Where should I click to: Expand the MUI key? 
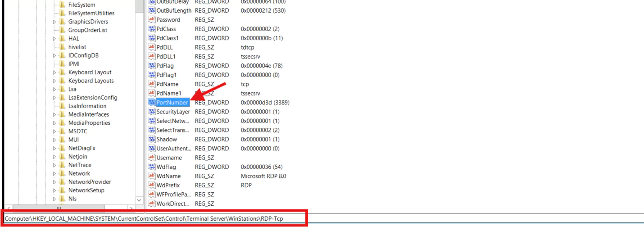pyautogui.click(x=54, y=140)
